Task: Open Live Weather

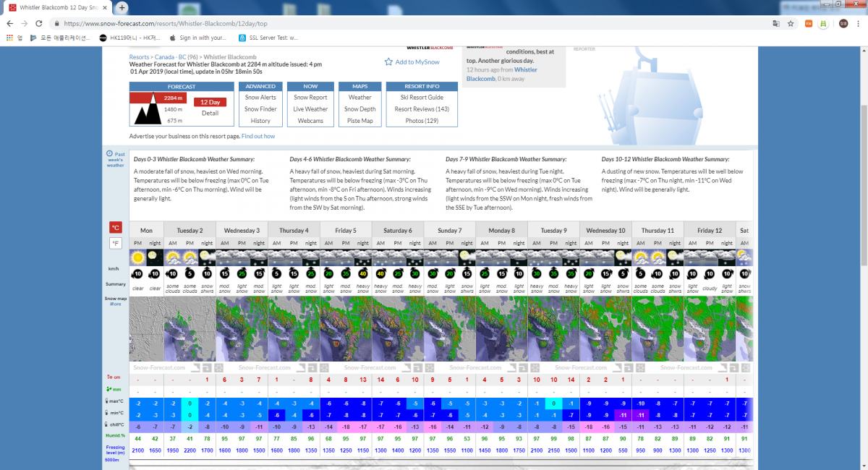Action: (310, 109)
